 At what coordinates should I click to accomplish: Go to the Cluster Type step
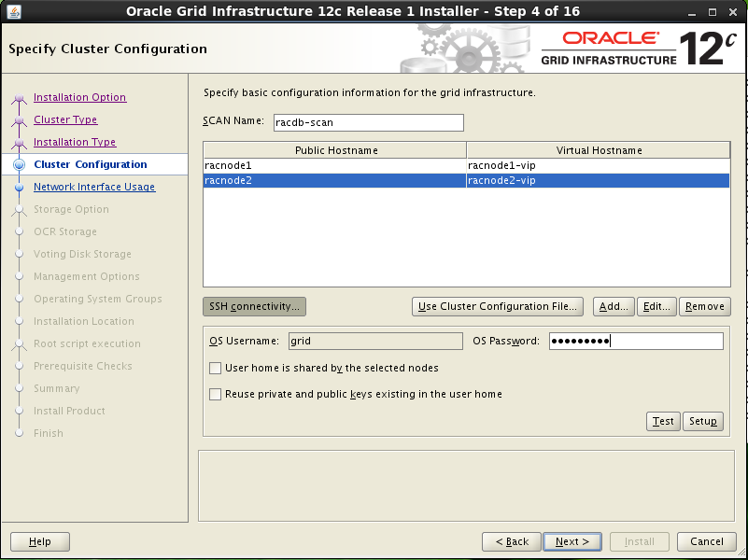[x=65, y=119]
